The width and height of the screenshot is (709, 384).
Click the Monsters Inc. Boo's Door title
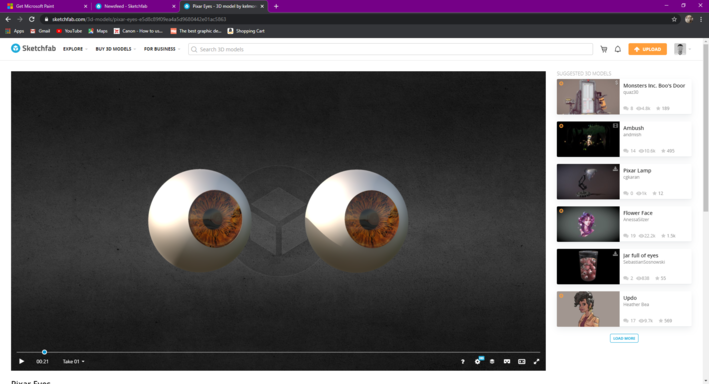pos(654,85)
